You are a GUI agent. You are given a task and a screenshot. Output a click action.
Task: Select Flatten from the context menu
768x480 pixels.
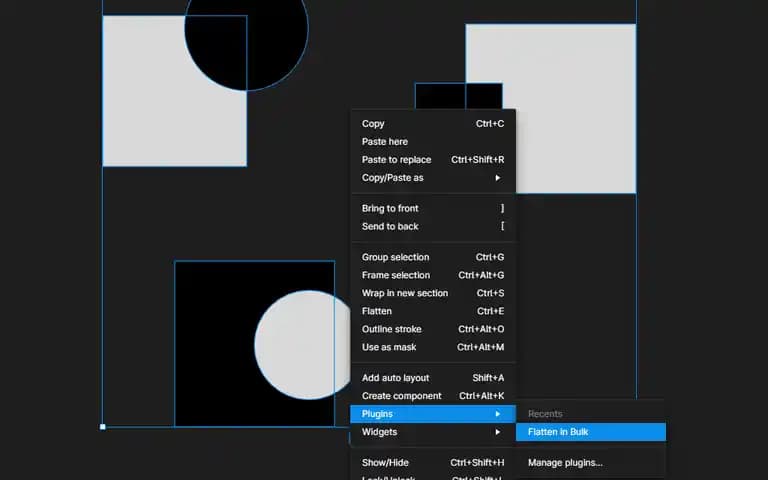[433, 311]
